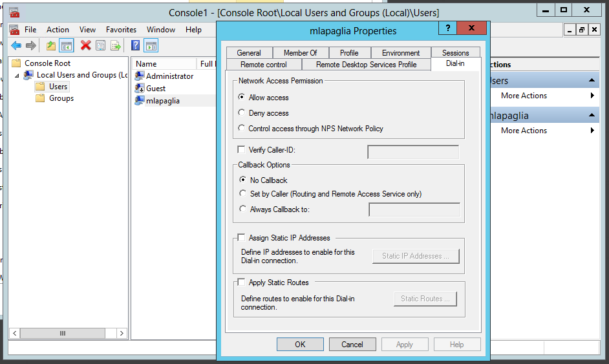
Task: Click the Always Callback to text field
Action: click(x=414, y=209)
